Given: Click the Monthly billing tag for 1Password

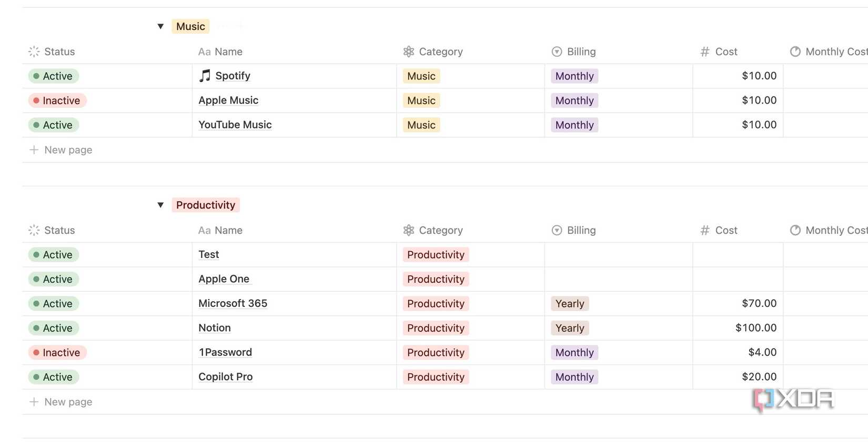Looking at the screenshot, I should point(574,353).
